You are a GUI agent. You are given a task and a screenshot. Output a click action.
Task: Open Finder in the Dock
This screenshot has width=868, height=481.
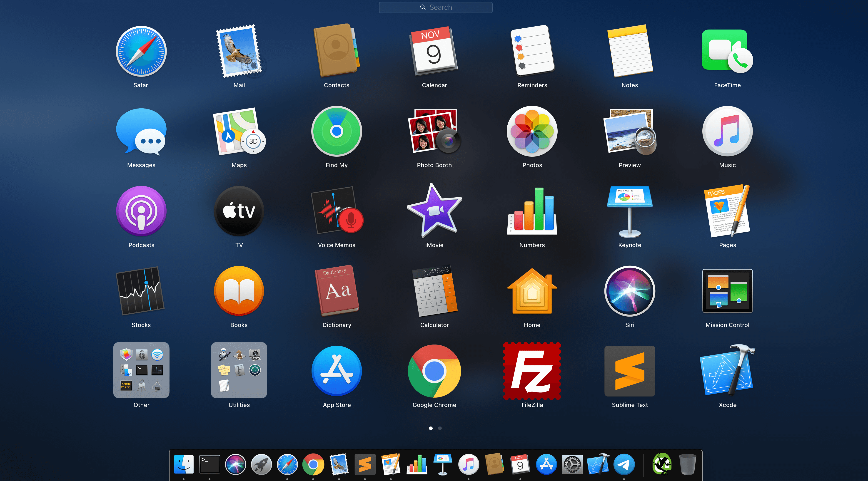point(184,464)
